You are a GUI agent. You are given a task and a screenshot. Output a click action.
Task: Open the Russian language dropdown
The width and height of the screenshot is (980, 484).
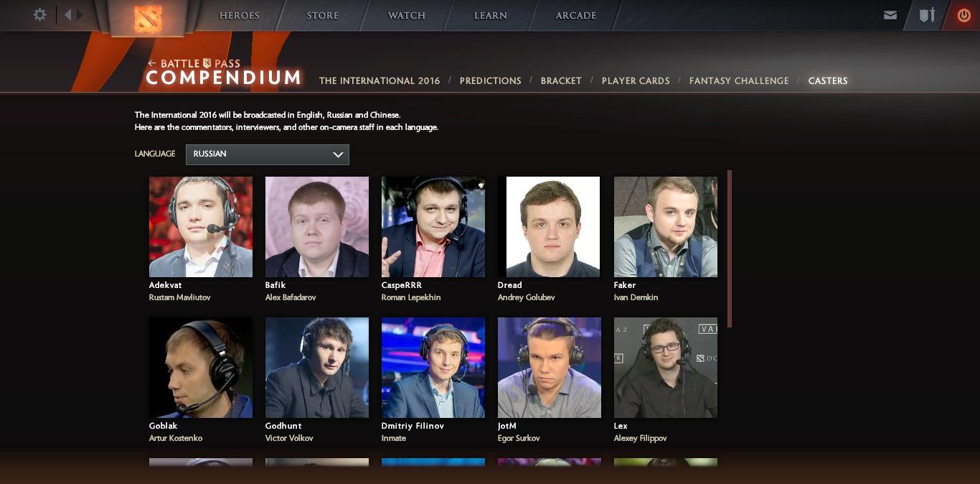point(268,154)
